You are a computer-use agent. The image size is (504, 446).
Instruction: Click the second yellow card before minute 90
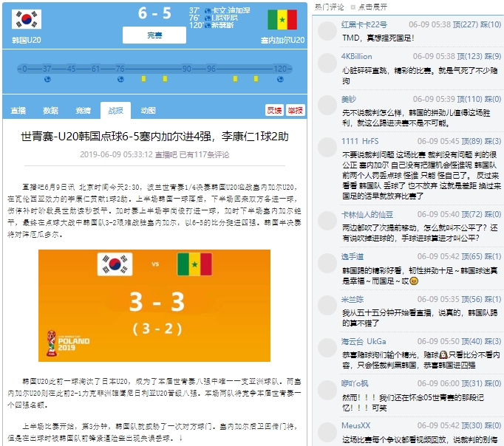click(165, 79)
